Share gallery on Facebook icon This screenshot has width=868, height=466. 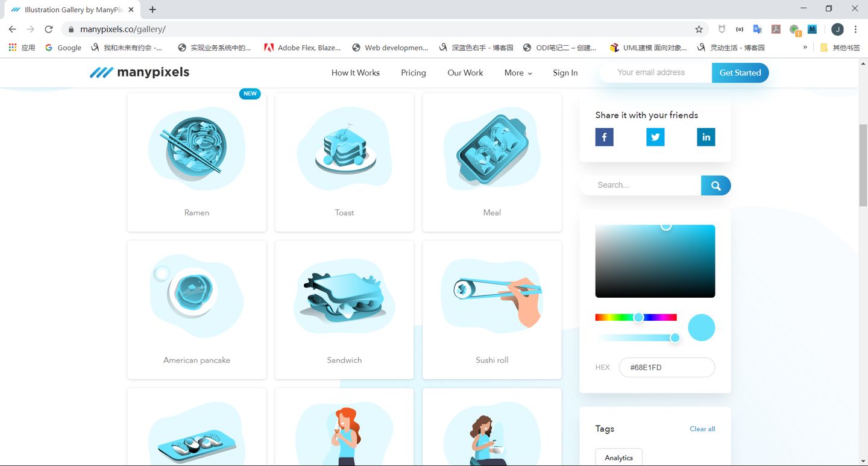[x=604, y=137]
